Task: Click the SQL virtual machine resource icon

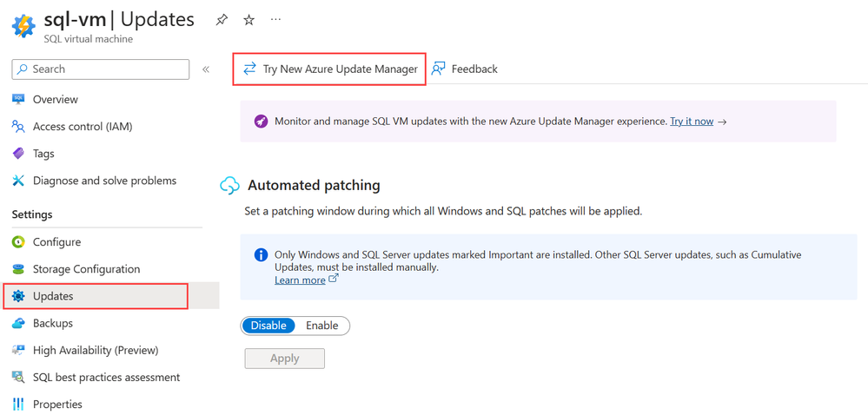Action: 23,27
